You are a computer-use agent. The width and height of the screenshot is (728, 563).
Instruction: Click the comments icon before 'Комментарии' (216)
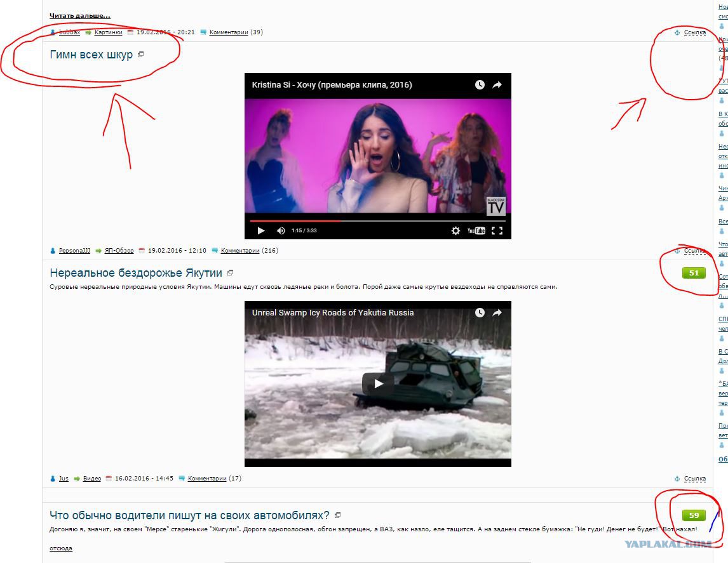[215, 251]
